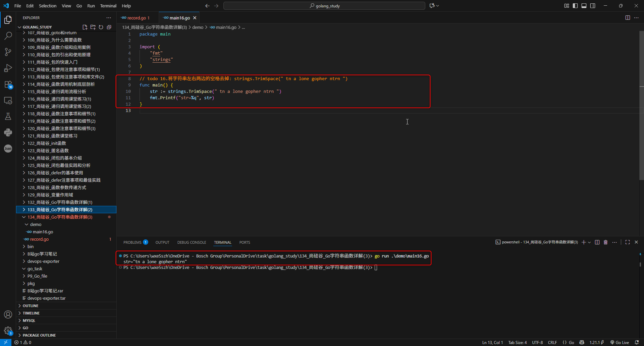Customize layout from title bar
The width and height of the screenshot is (644, 346).
click(x=567, y=6)
